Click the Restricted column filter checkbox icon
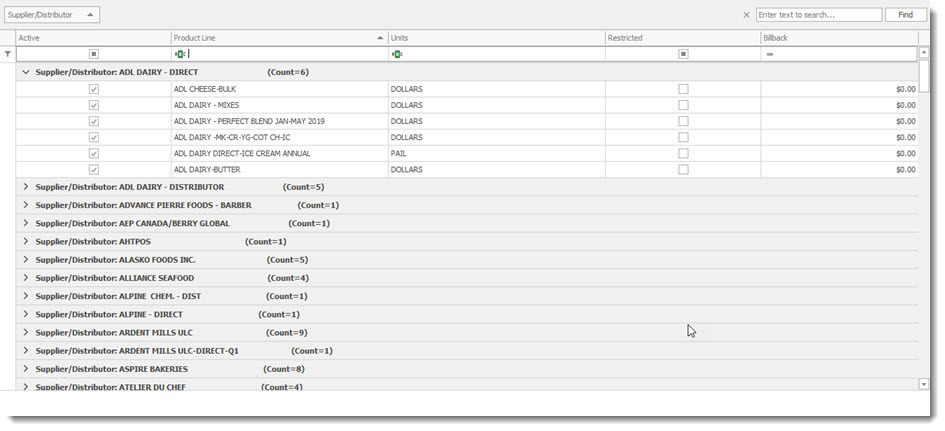 pyautogui.click(x=683, y=54)
